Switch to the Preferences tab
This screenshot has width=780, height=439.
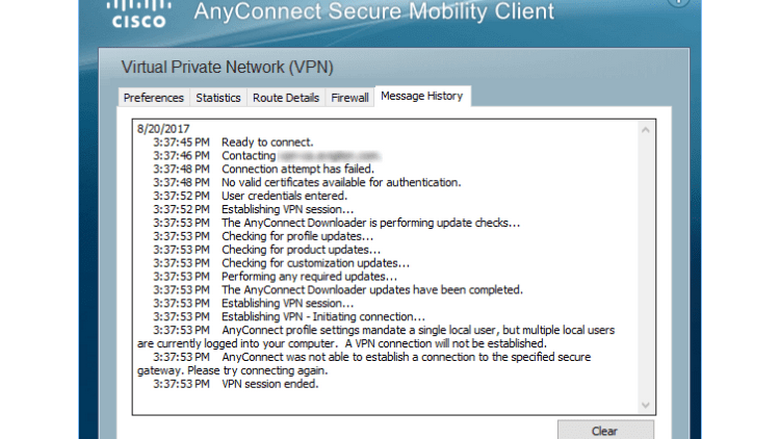pyautogui.click(x=153, y=97)
